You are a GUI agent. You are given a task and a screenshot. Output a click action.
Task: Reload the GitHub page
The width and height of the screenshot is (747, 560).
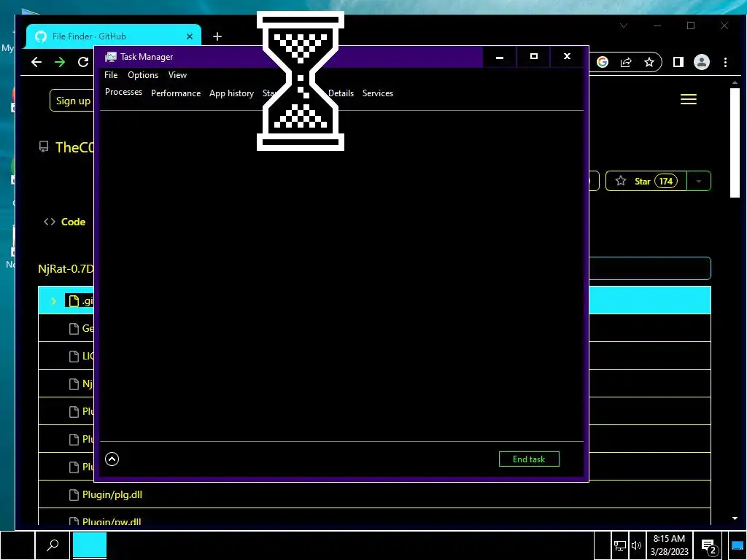(83, 62)
